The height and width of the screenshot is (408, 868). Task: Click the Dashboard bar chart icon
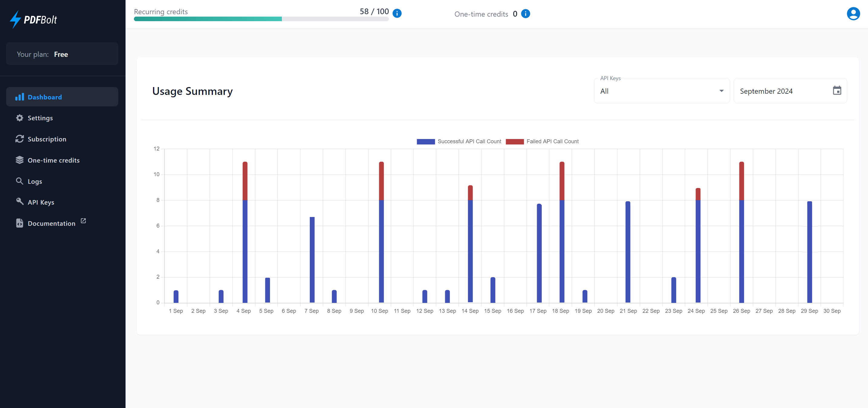20,97
